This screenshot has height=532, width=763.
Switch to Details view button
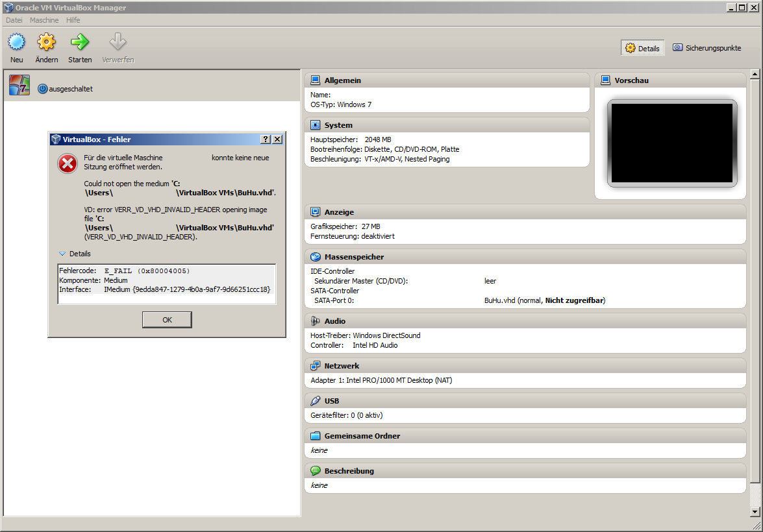(642, 48)
